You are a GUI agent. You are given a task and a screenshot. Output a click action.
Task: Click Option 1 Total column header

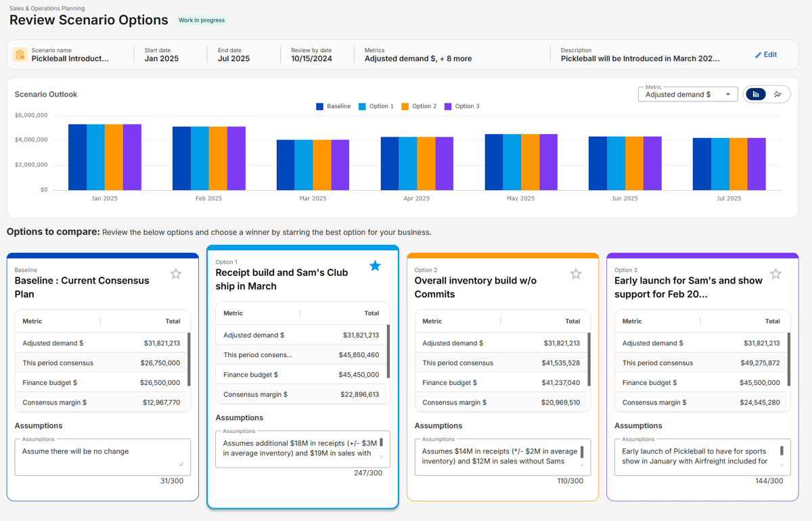click(x=371, y=313)
